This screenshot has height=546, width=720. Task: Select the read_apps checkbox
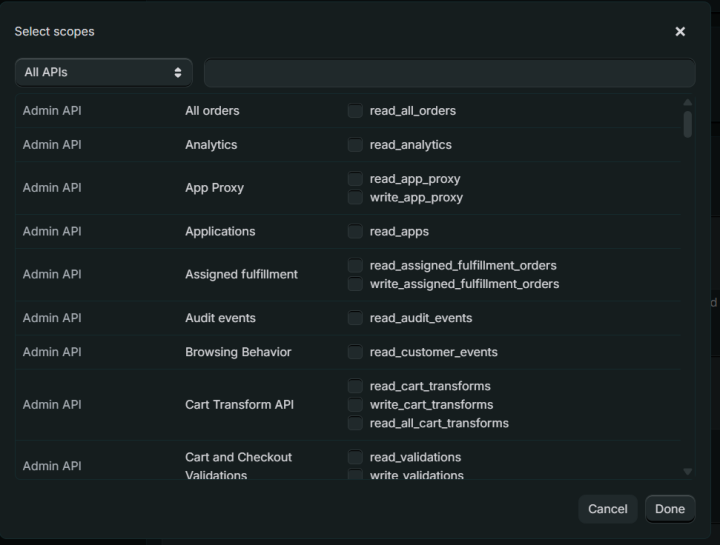[x=355, y=232]
